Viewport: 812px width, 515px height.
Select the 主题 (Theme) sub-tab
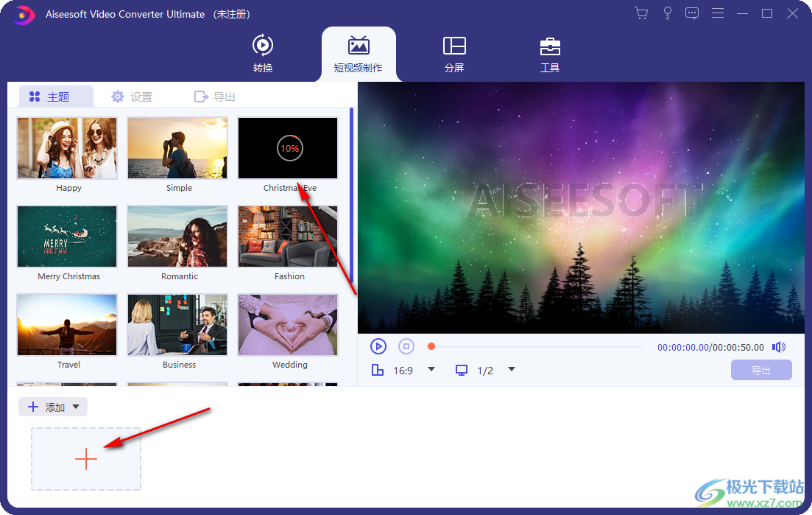click(x=57, y=97)
